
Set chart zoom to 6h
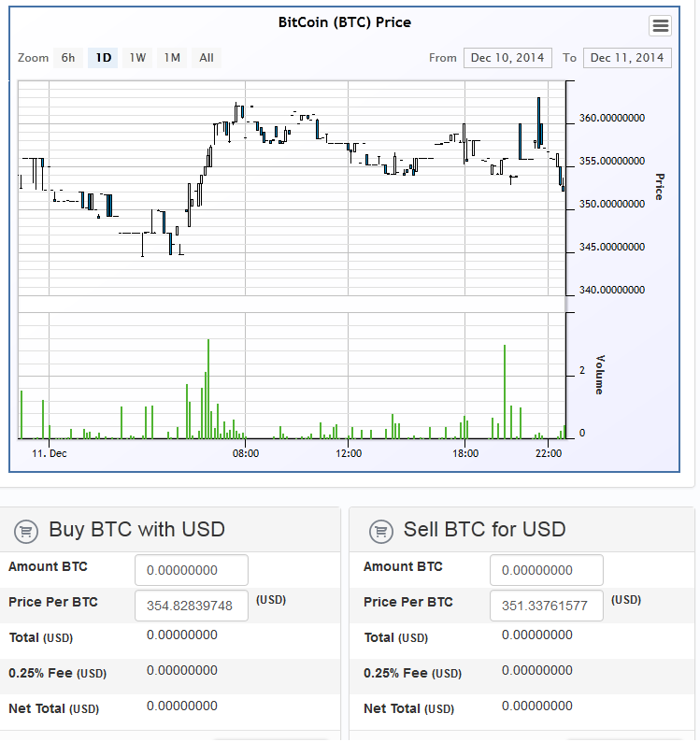point(68,58)
